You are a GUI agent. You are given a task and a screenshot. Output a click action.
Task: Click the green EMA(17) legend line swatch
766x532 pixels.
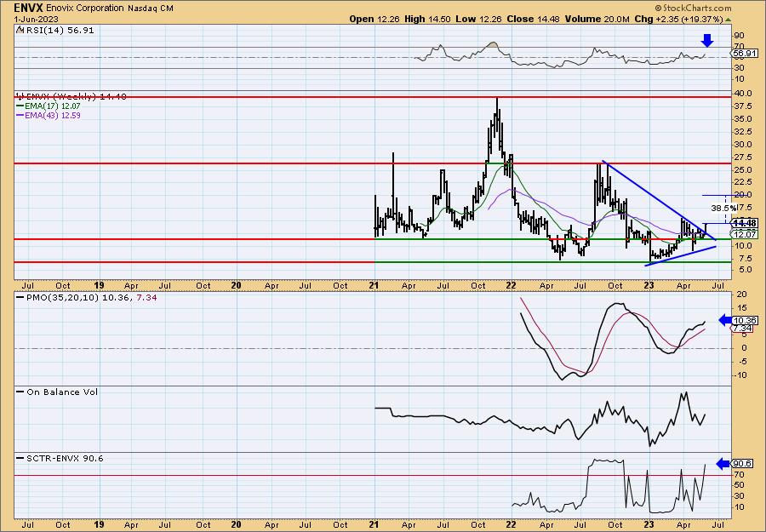point(20,106)
